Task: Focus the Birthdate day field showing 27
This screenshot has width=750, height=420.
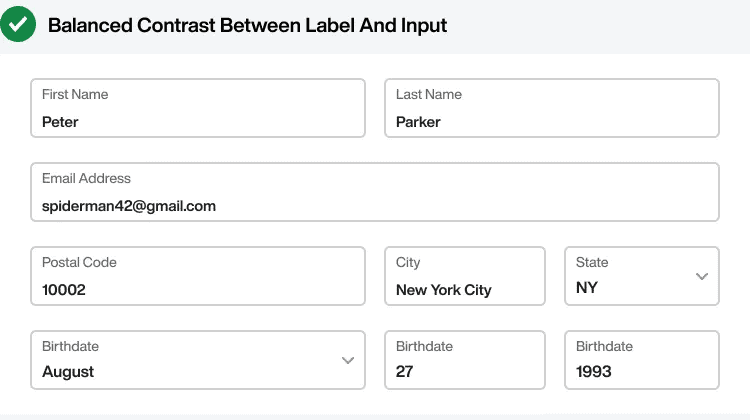Action: click(x=465, y=360)
